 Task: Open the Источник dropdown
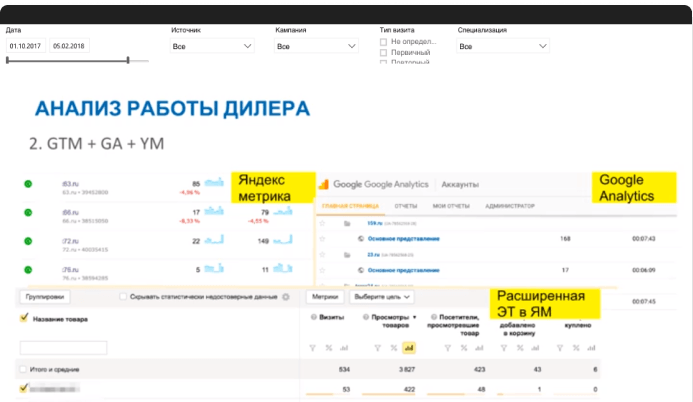pyautogui.click(x=212, y=46)
